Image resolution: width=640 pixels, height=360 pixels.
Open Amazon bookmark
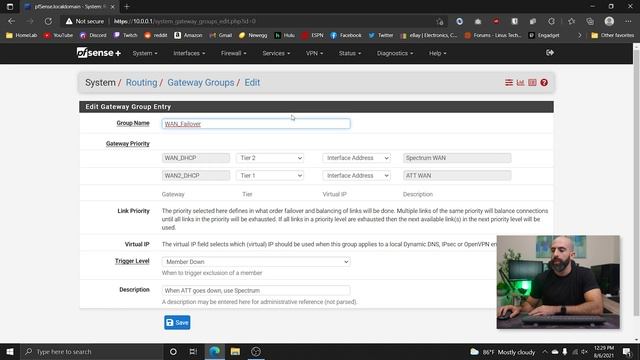[x=188, y=36]
